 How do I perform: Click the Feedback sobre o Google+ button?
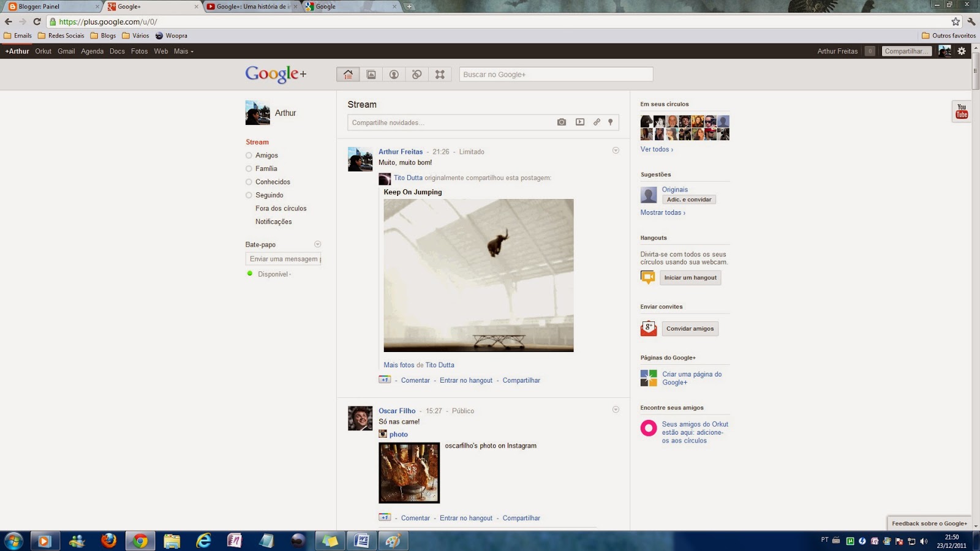tap(929, 523)
